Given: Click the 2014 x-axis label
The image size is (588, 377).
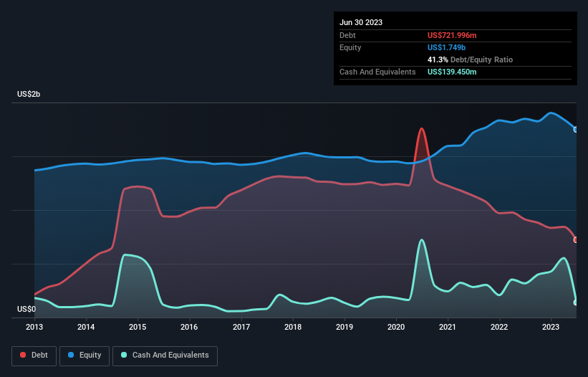Looking at the screenshot, I should (86, 327).
